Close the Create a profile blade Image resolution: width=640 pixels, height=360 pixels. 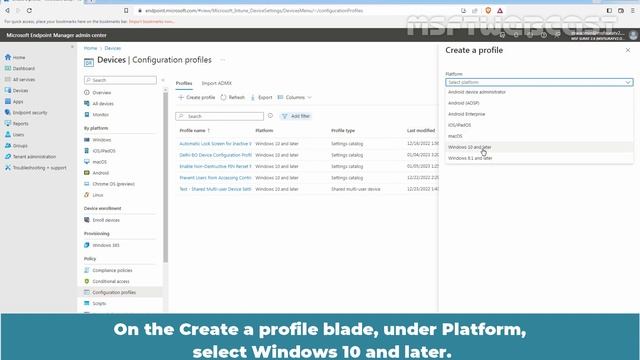(628, 50)
